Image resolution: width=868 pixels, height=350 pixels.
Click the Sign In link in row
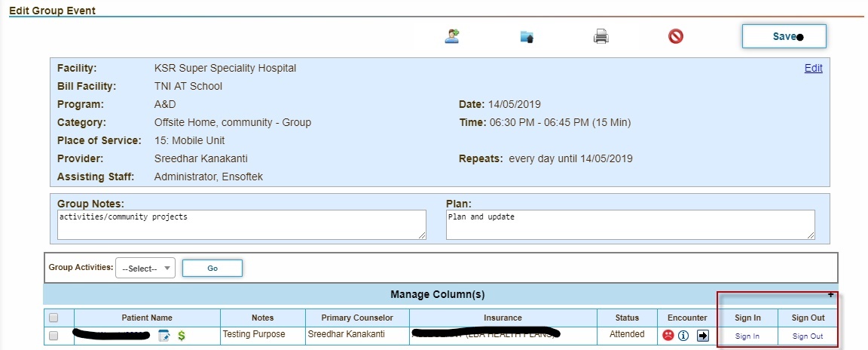(x=747, y=336)
